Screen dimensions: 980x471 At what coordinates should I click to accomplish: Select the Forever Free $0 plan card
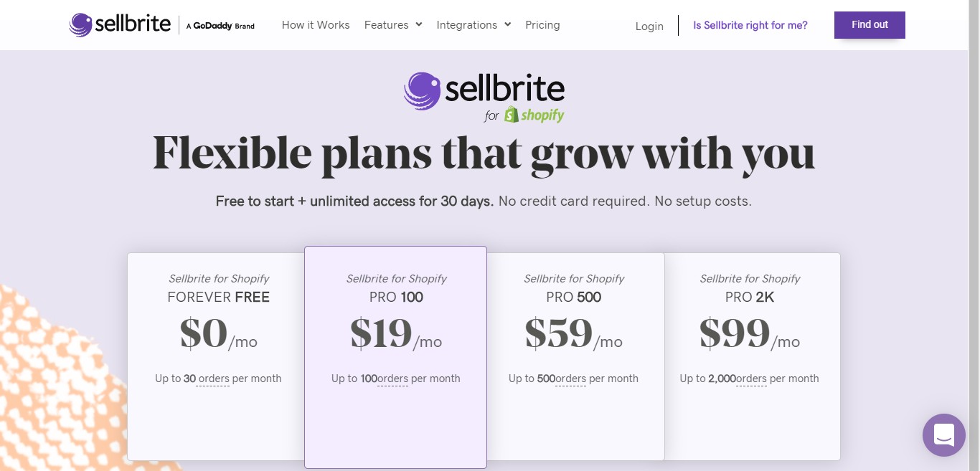pos(216,356)
